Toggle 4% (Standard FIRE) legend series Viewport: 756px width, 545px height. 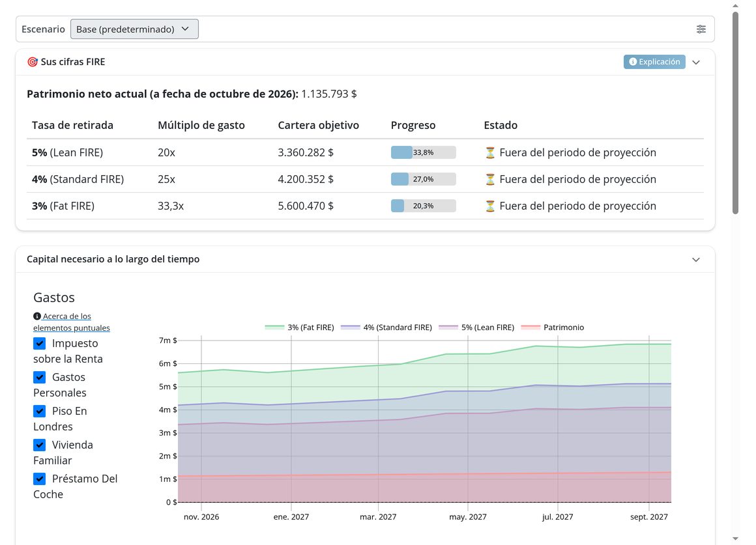pyautogui.click(x=386, y=327)
